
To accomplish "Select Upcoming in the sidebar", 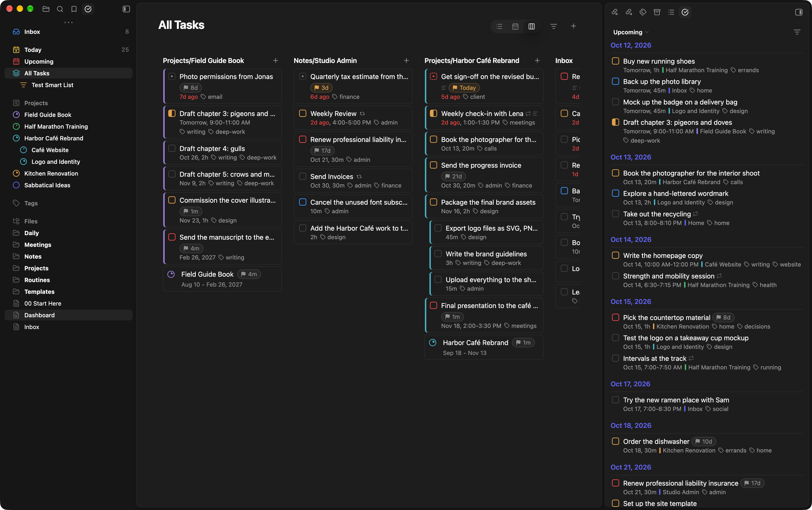I will (x=69, y=61).
